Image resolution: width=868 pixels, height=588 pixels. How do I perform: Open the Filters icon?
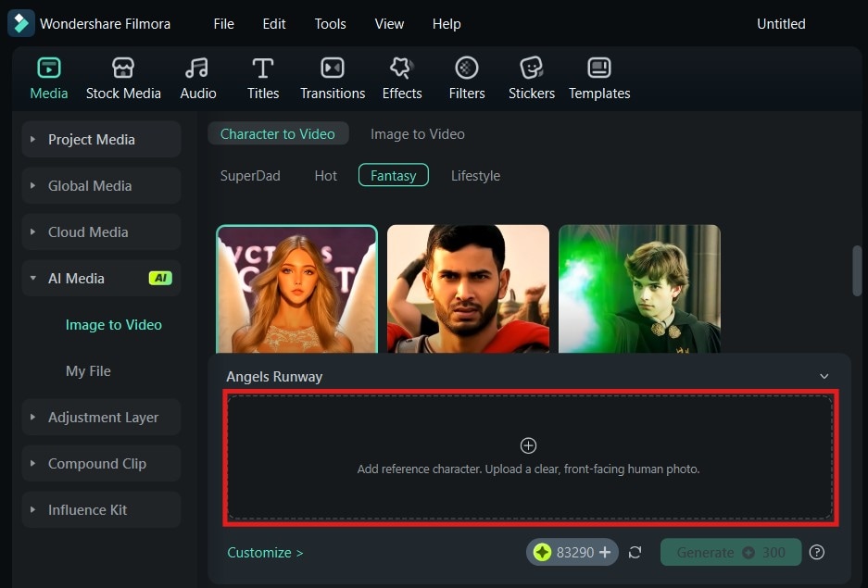point(467,68)
